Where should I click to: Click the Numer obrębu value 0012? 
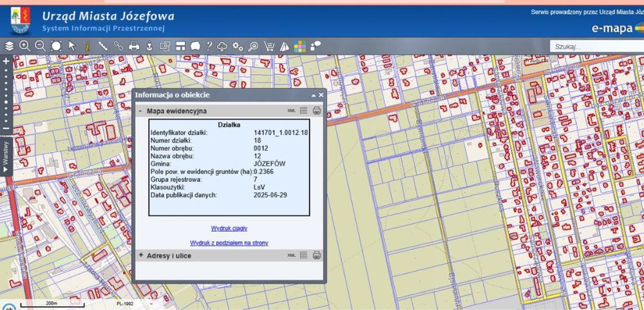click(260, 148)
